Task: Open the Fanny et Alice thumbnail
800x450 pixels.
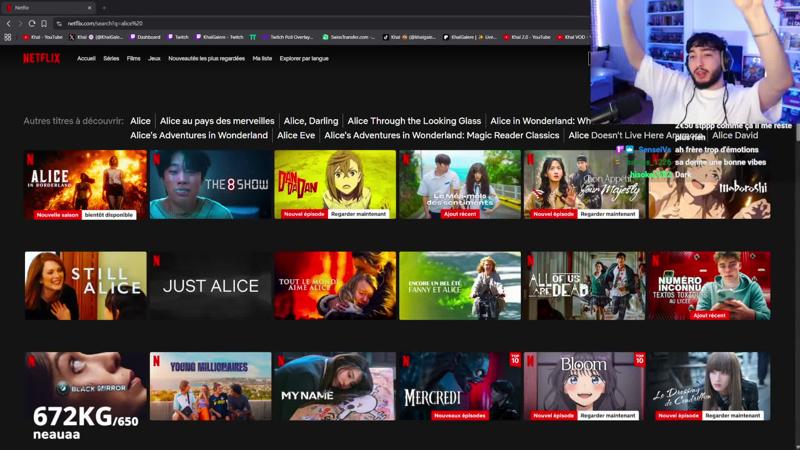Action: coord(460,286)
